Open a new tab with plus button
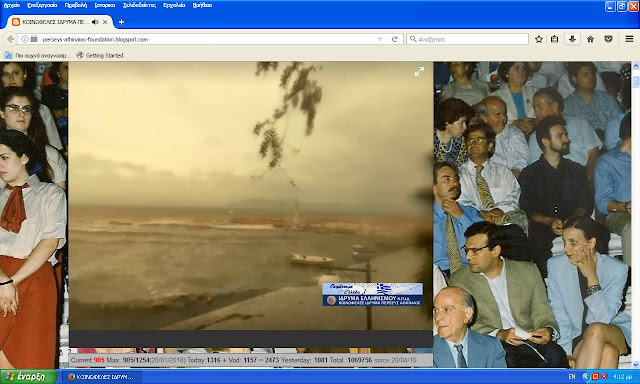Image resolution: width=640 pixels, height=384 pixels. (x=121, y=22)
